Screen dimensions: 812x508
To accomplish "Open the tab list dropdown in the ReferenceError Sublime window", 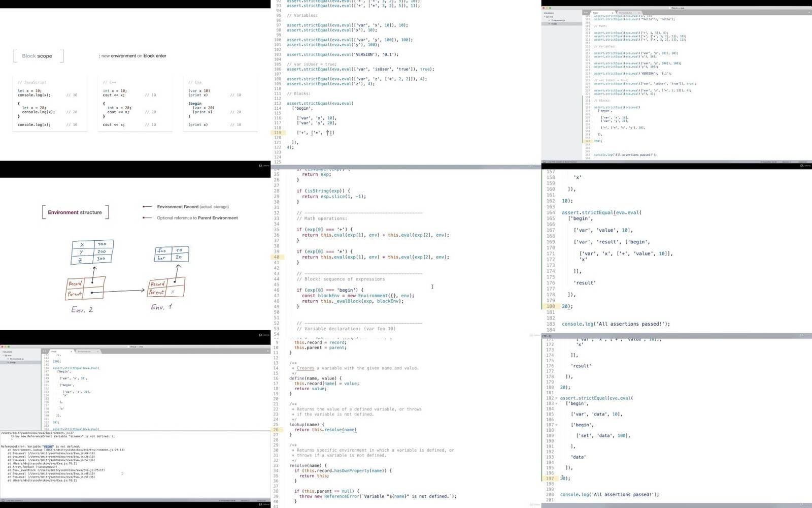I will [267, 351].
